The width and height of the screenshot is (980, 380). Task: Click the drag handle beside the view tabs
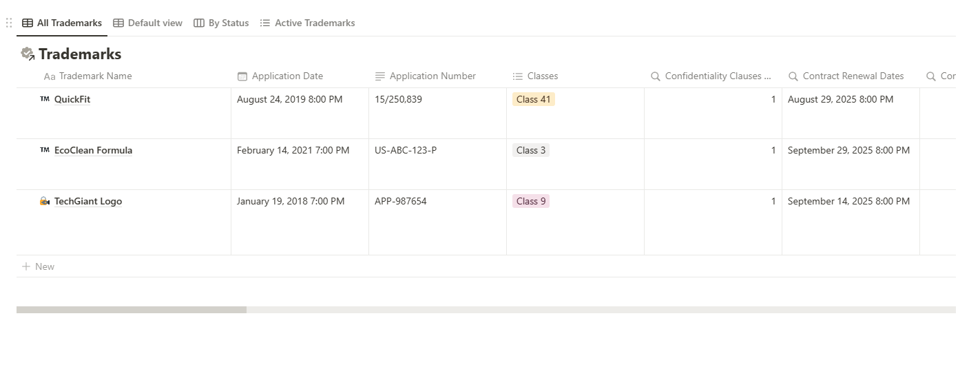[9, 23]
